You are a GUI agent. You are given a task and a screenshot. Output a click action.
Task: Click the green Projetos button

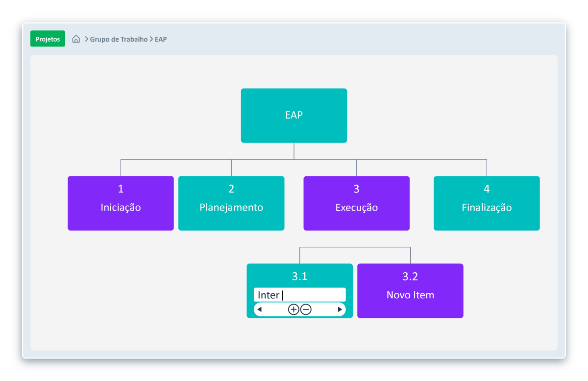tap(48, 39)
